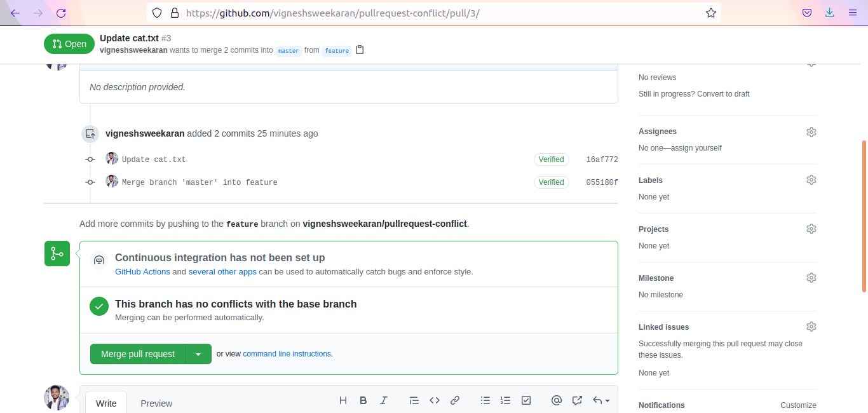Viewport: 868px width, 413px height.
Task: Add a task list checkbox item
Action: pyautogui.click(x=526, y=400)
